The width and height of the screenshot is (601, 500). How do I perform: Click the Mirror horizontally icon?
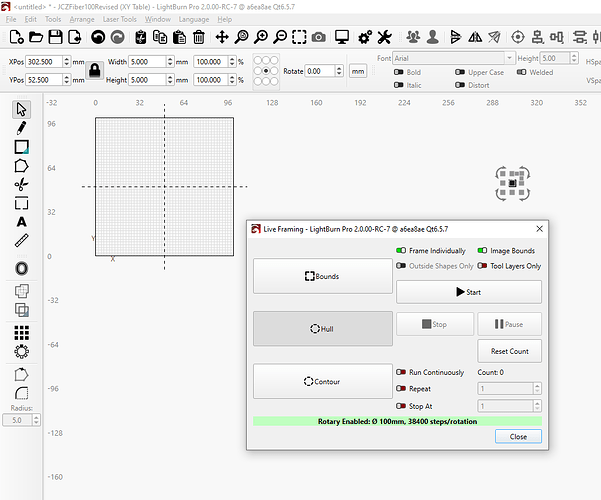pos(475,37)
